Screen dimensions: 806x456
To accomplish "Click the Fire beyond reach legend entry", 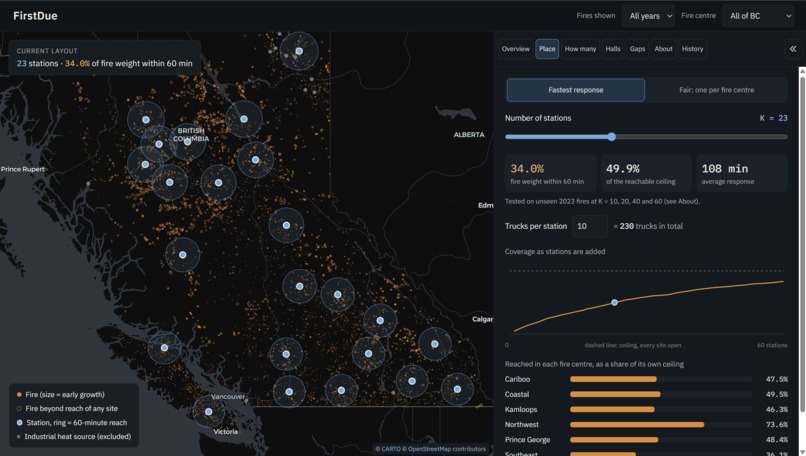I will click(67, 409).
